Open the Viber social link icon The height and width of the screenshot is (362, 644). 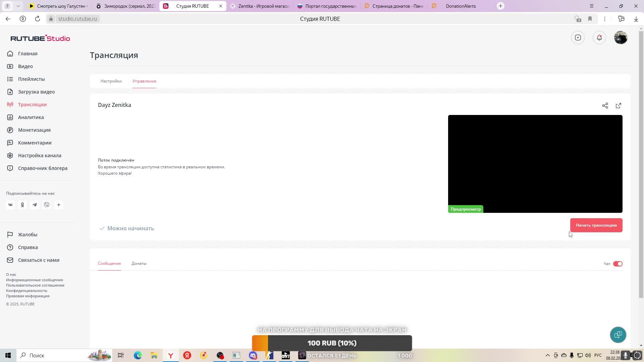(47, 205)
